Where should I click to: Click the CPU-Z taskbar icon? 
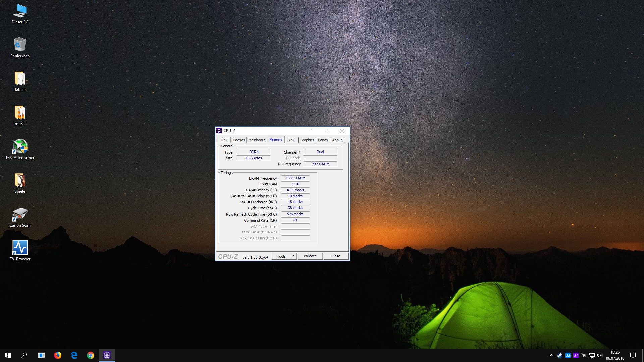click(x=107, y=355)
